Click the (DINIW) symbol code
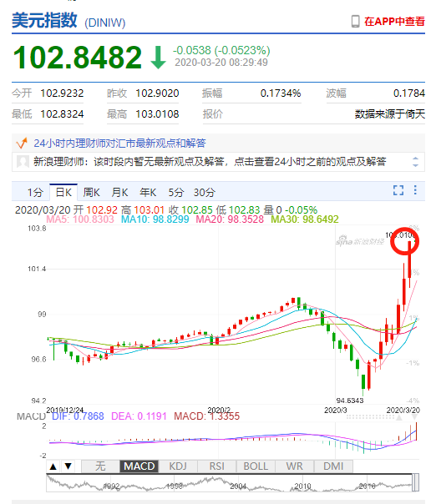Viewport: 436px width, 504px height. pyautogui.click(x=105, y=23)
